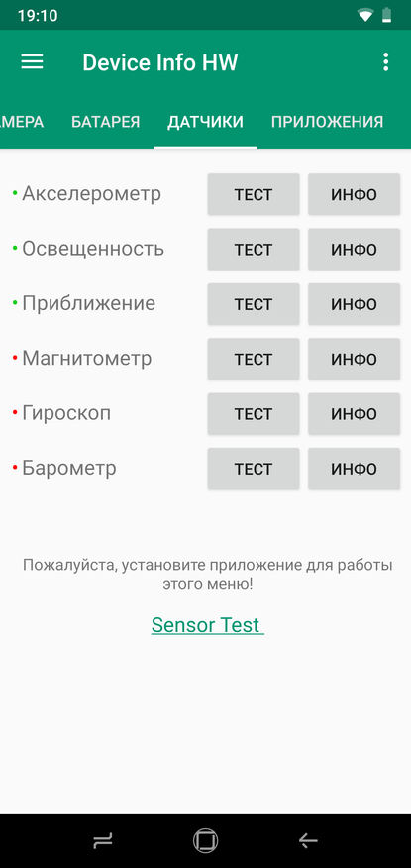411x868 pixels.
Task: Click the Гироскоп sensor label
Action: tap(66, 413)
